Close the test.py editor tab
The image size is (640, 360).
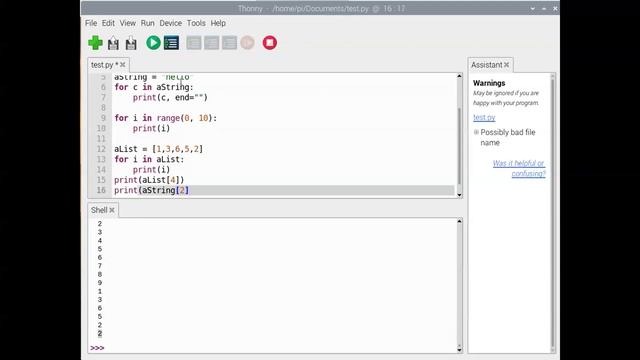(x=123, y=64)
